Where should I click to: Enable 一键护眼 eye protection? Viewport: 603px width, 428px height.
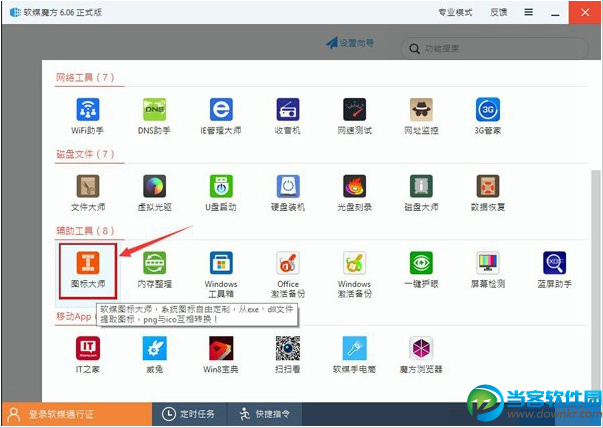(x=421, y=270)
